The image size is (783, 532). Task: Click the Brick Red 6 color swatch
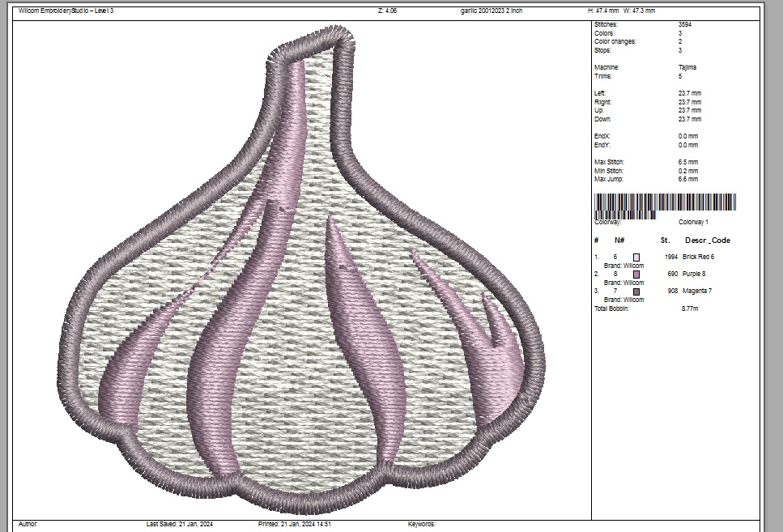[x=636, y=257]
